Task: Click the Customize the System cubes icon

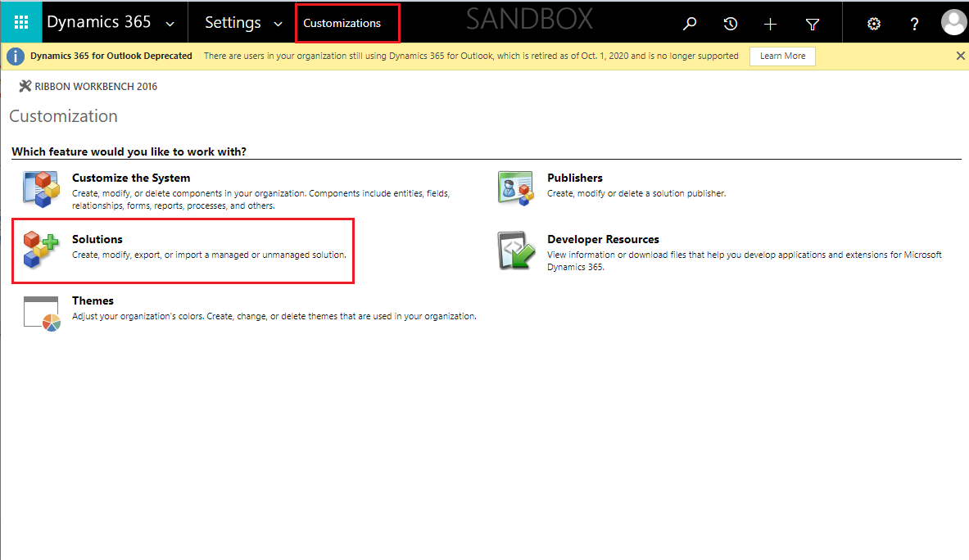Action: pyautogui.click(x=41, y=189)
